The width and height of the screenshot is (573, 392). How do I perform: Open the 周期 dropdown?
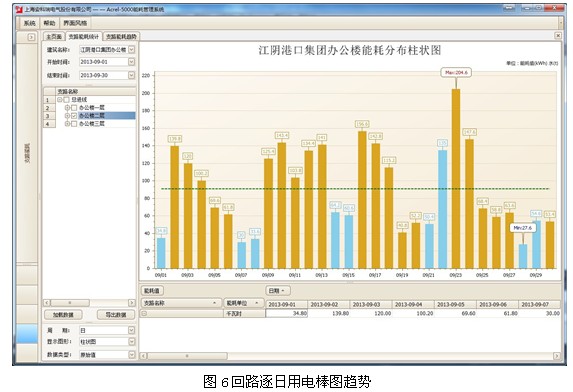tap(132, 330)
